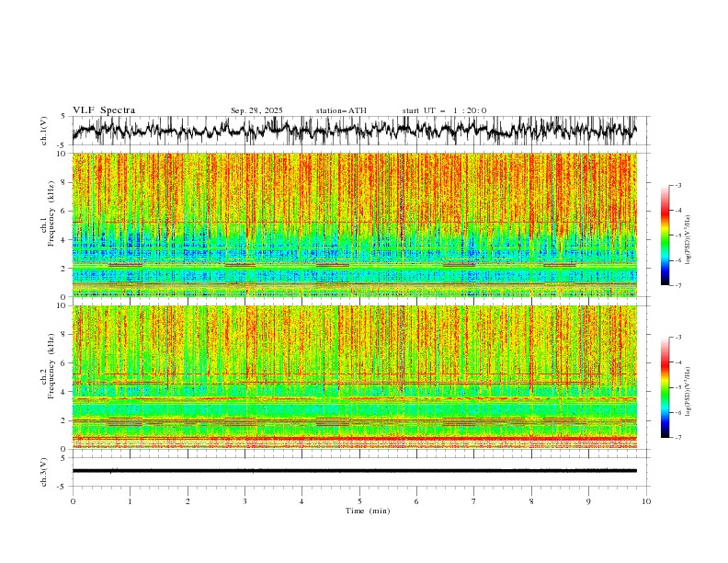This screenshot has width=728, height=563.
Task: Click the time axis tick label "1"
Action: point(130,501)
